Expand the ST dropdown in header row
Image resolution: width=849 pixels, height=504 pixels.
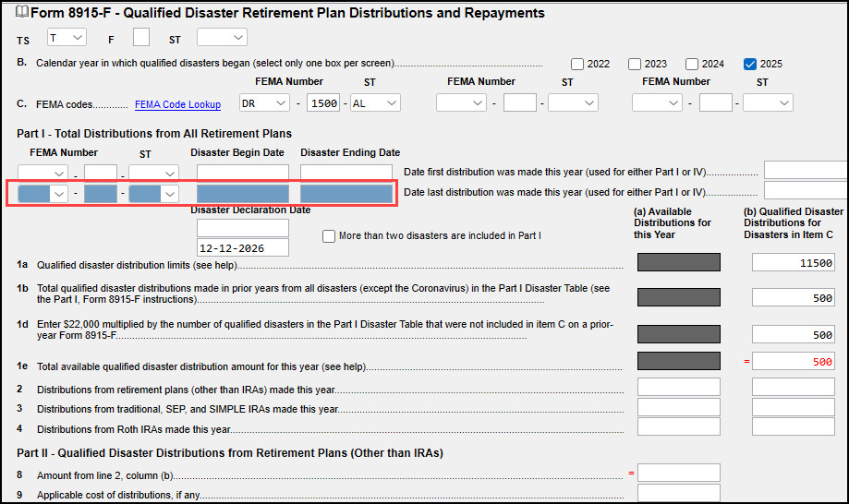point(222,38)
